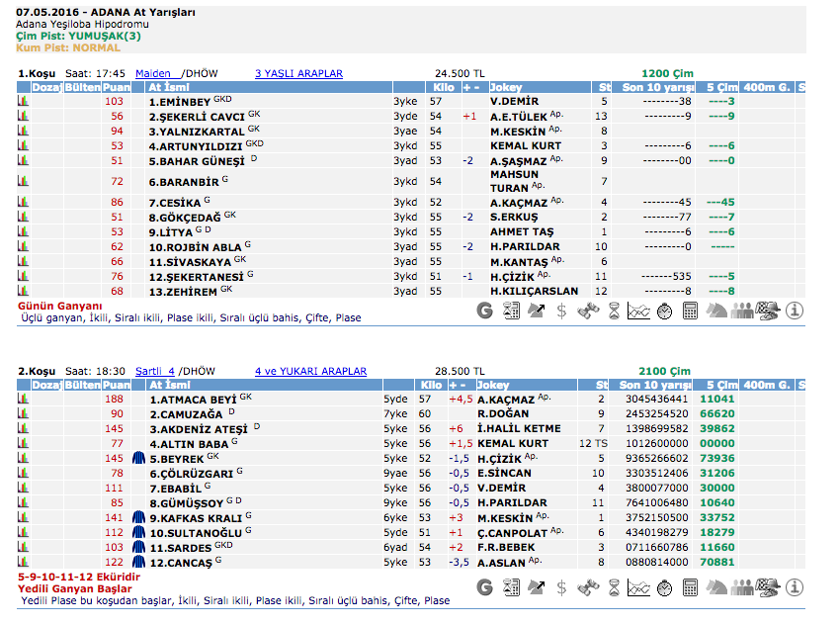
Task: Click the line graph icon under race 2
Action: click(x=638, y=587)
